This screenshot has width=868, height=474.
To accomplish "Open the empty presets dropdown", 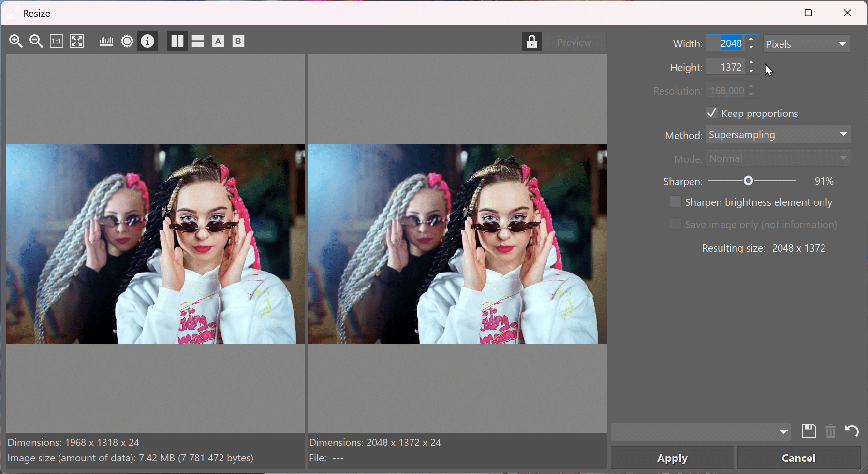I will coord(700,432).
